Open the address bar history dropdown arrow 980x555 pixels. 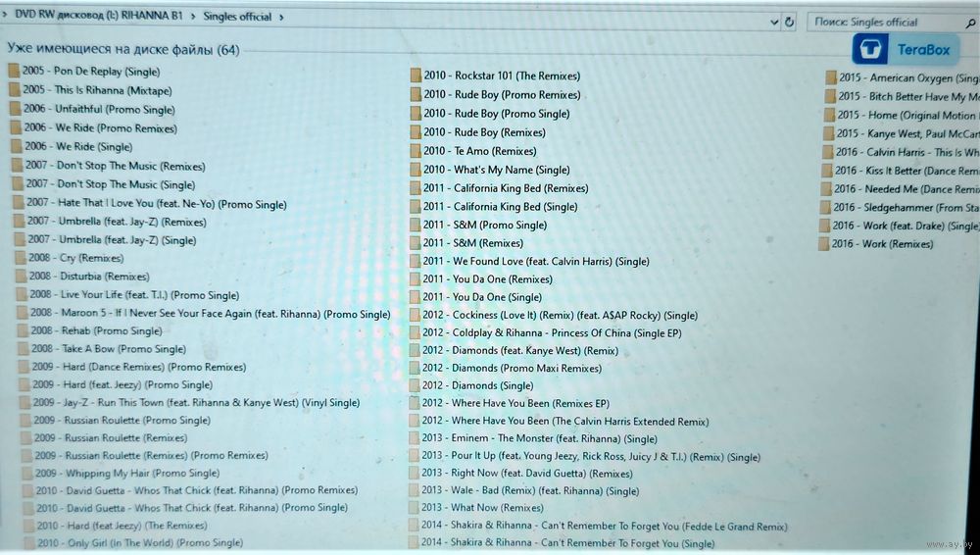(x=774, y=22)
